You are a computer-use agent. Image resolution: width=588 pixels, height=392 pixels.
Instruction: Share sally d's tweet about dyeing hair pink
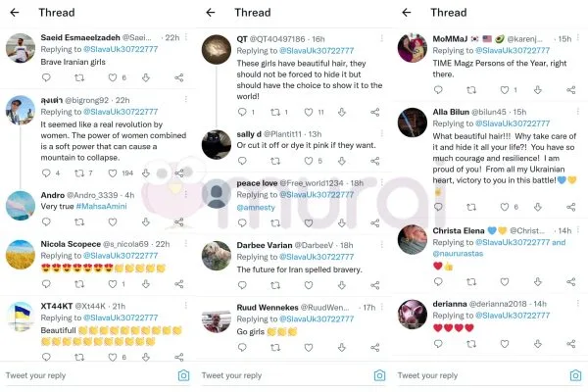pos(375,161)
